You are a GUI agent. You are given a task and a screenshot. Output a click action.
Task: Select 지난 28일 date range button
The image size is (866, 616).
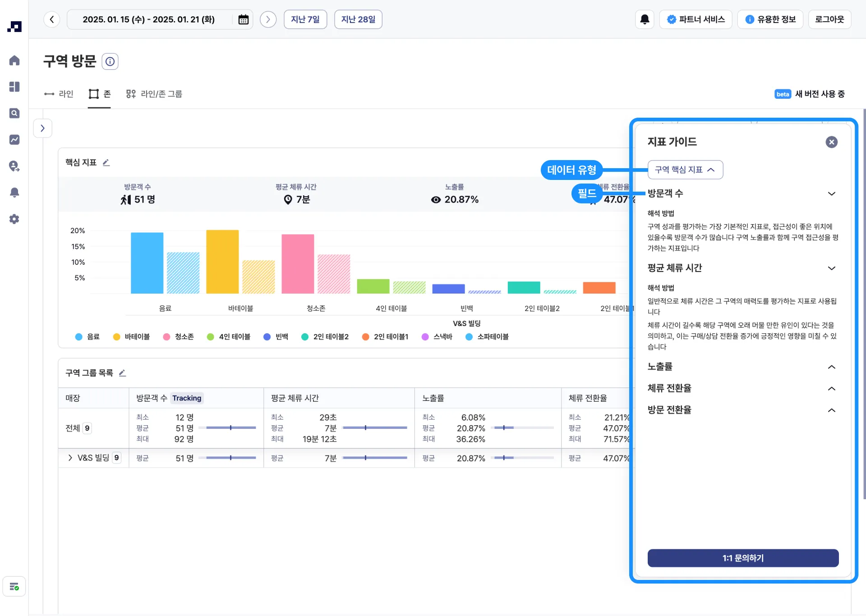(x=358, y=19)
